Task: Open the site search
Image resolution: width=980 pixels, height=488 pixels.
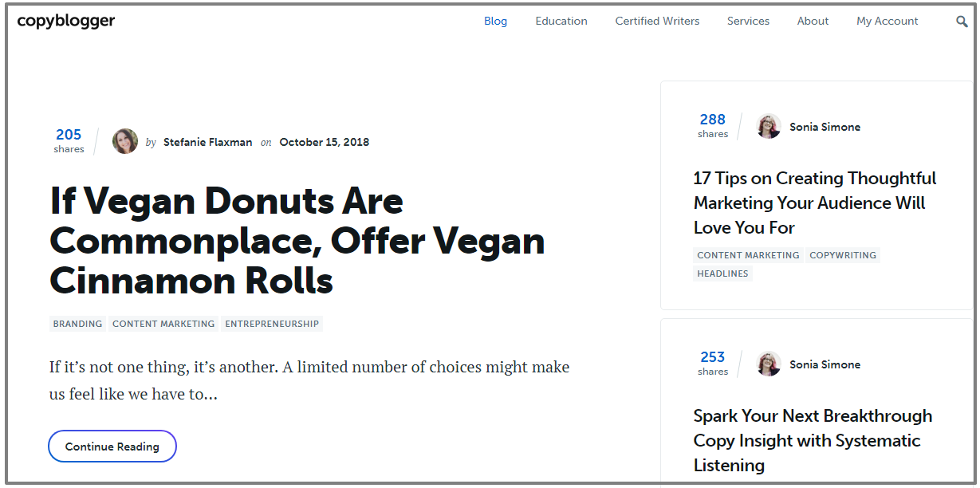Action: click(962, 21)
